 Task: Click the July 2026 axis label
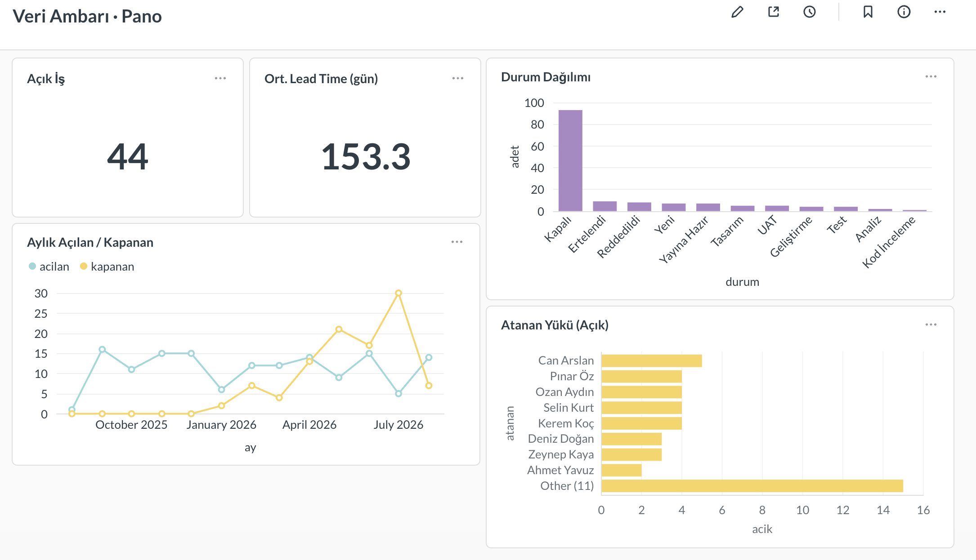tap(398, 425)
